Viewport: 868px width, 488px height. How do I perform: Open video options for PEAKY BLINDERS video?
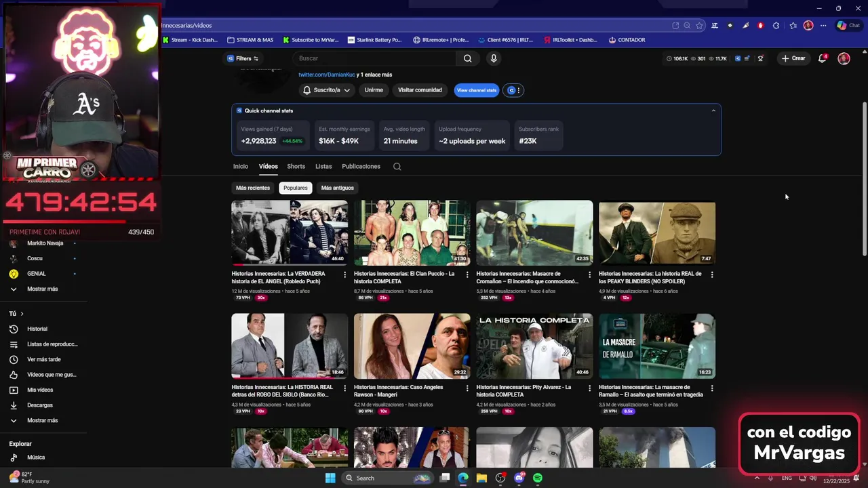coord(711,274)
